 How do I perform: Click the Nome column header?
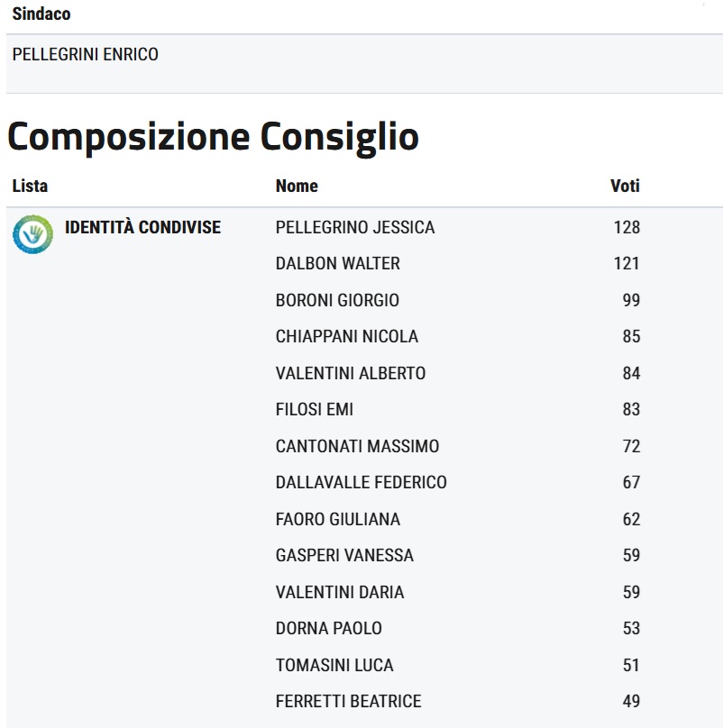tap(297, 187)
